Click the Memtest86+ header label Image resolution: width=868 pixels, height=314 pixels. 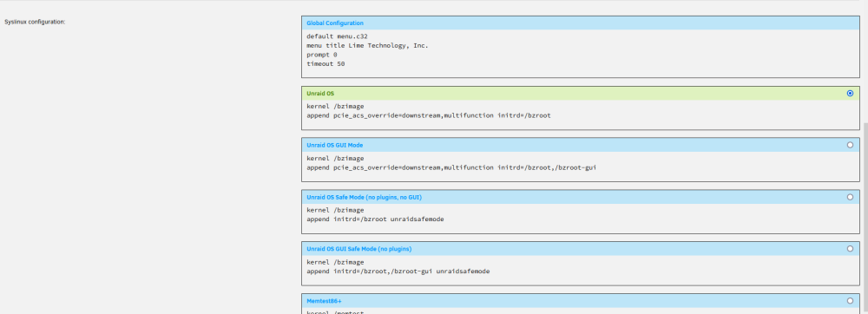(324, 301)
